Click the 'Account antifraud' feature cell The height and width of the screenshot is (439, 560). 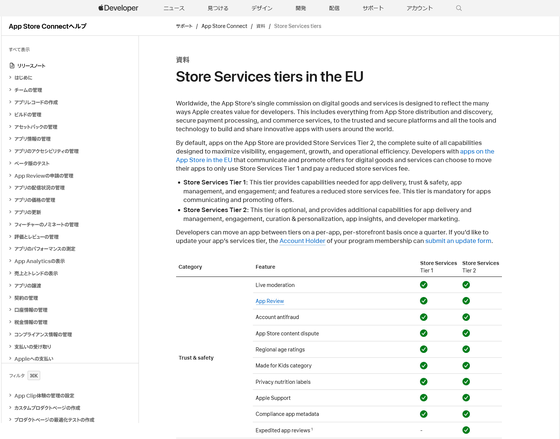277,317
